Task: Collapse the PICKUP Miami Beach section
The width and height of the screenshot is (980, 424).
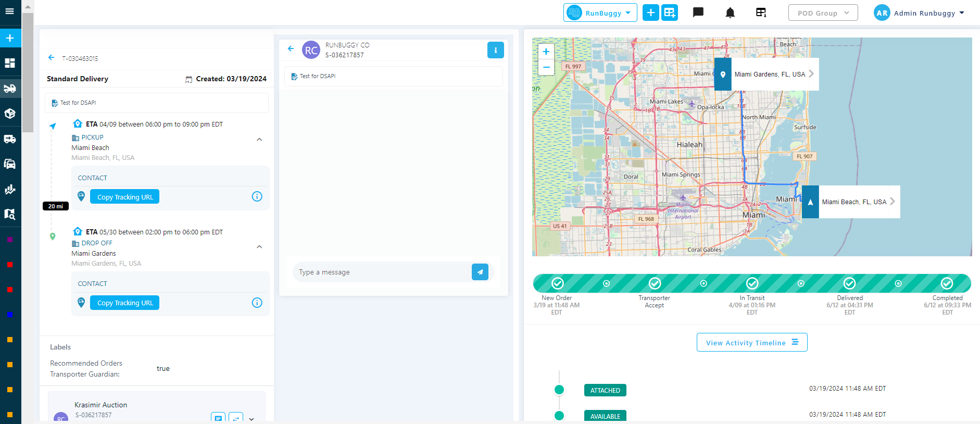Action: (259, 140)
